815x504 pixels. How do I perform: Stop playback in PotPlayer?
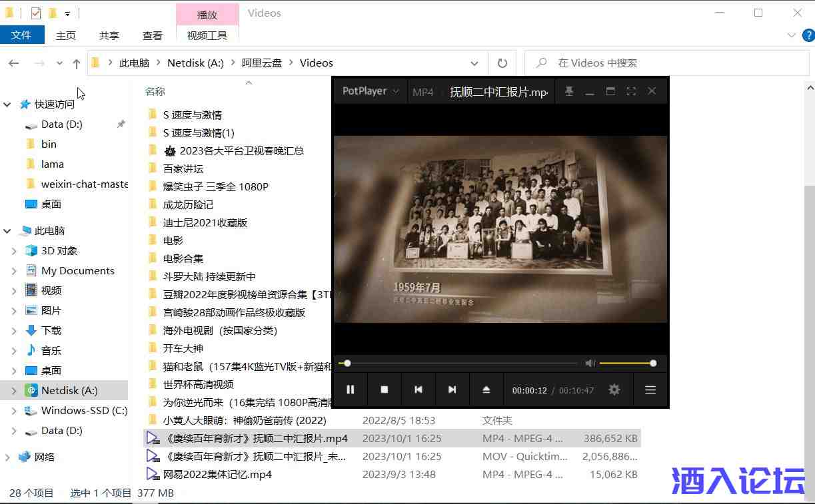(x=385, y=389)
